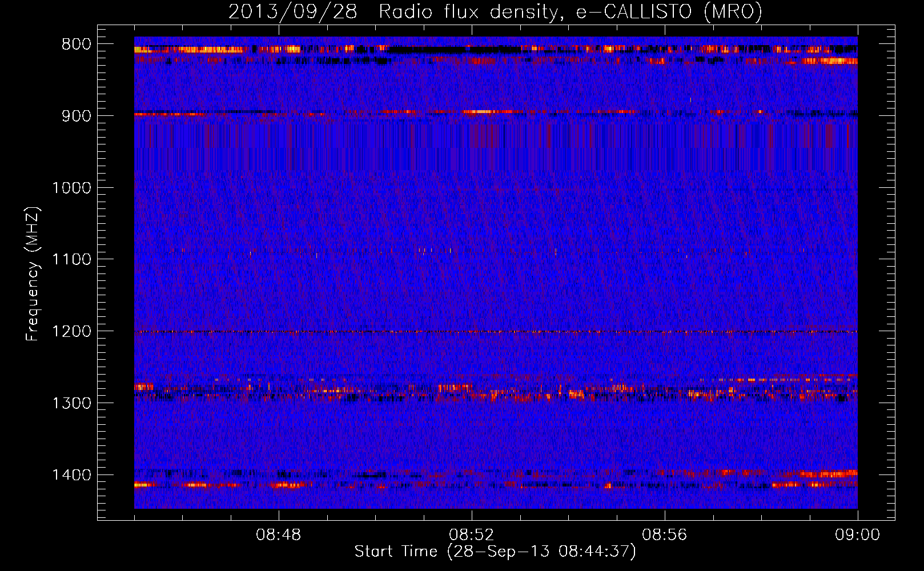Click the "Frequency (MHZ)" axis label
924x571 pixels.
pyautogui.click(x=33, y=274)
